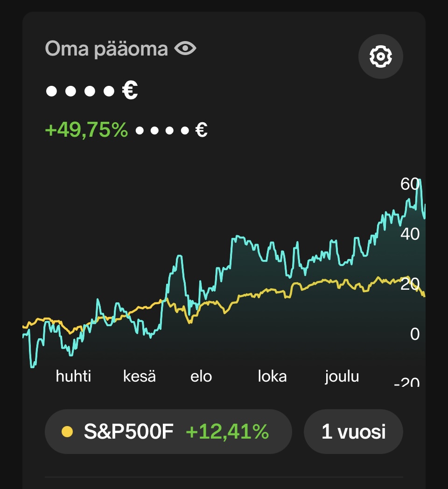Click the 40 percent axis label
The image size is (448, 489).
tap(410, 234)
